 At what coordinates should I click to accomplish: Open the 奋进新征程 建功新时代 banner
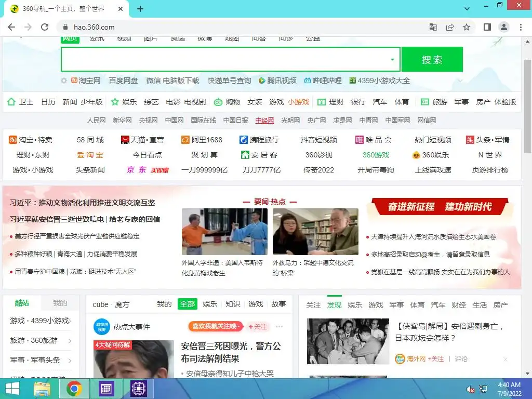click(440, 207)
